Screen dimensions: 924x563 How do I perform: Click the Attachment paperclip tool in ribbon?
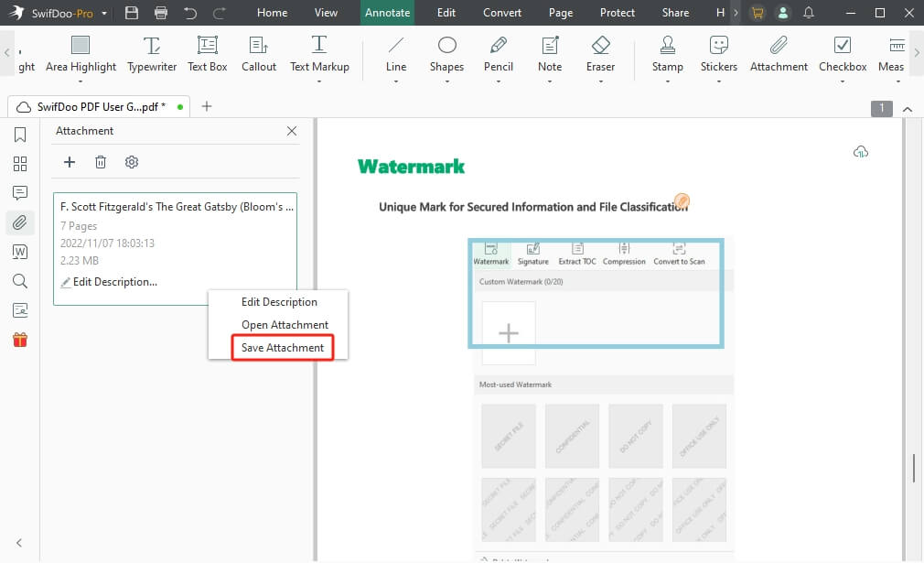[779, 54]
